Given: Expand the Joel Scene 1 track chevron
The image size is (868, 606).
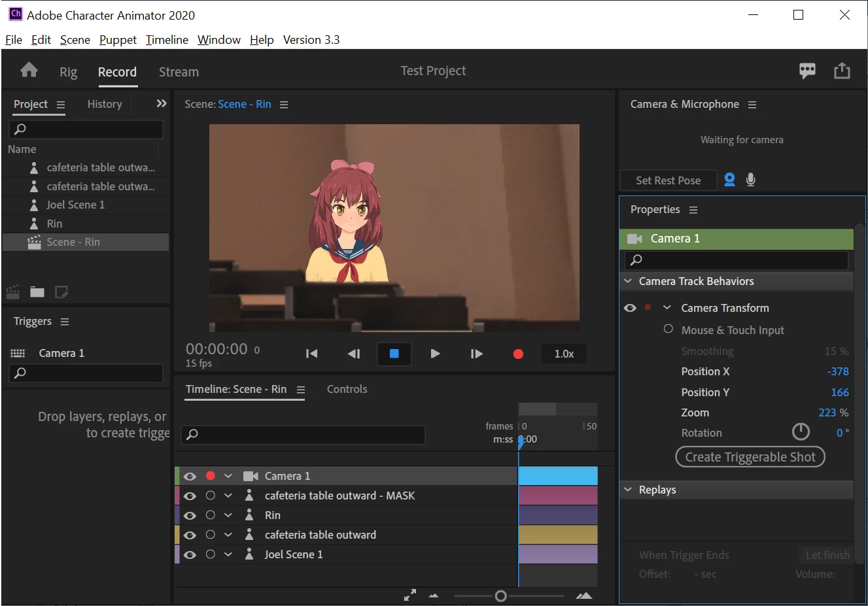Looking at the screenshot, I should click(x=228, y=554).
